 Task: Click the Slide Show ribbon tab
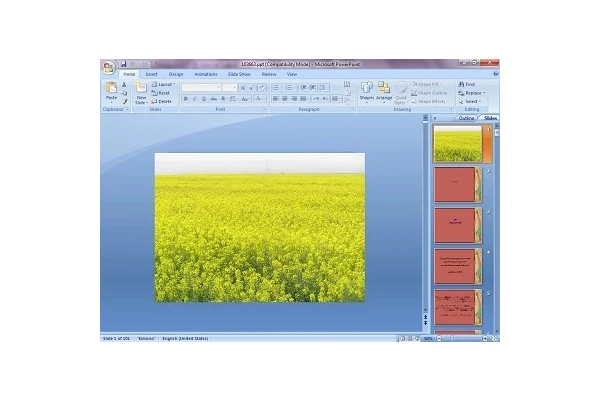point(239,74)
